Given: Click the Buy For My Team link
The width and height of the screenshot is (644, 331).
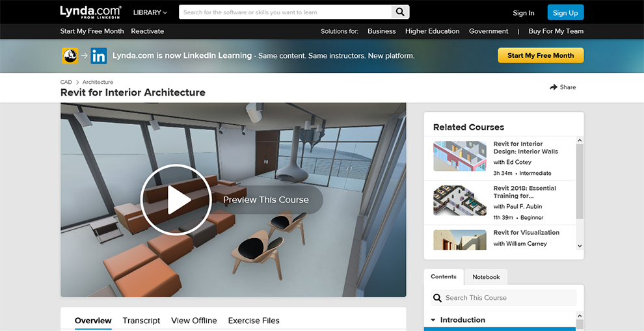Looking at the screenshot, I should point(556,31).
